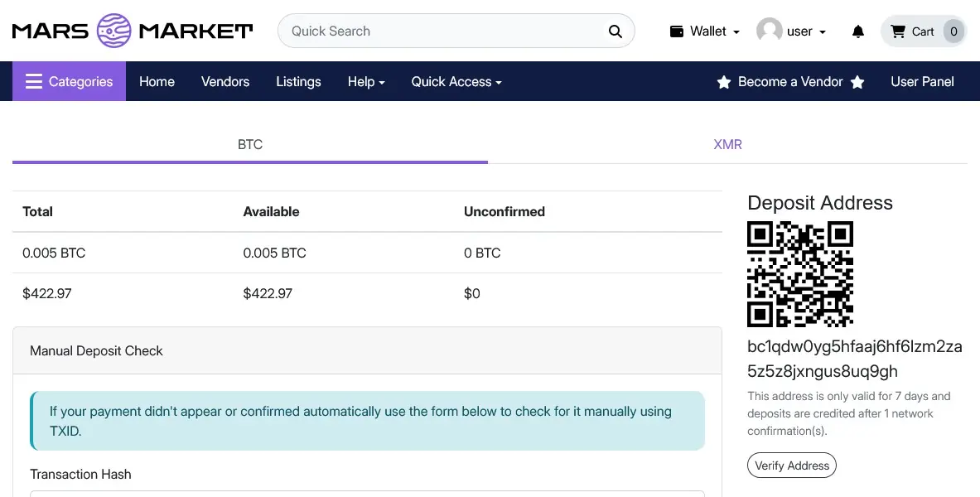The image size is (980, 497).
Task: Open the User Panel link
Action: pyautogui.click(x=922, y=81)
